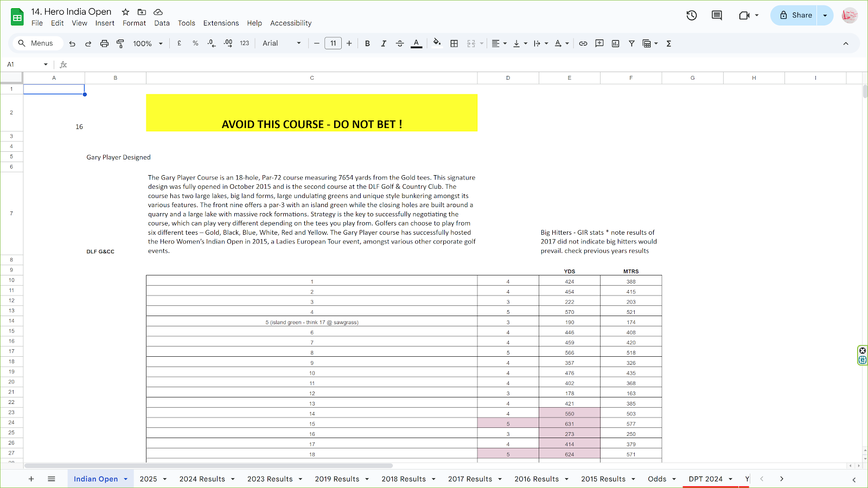Switch to the DPT 2024 sheet tab

tap(711, 479)
